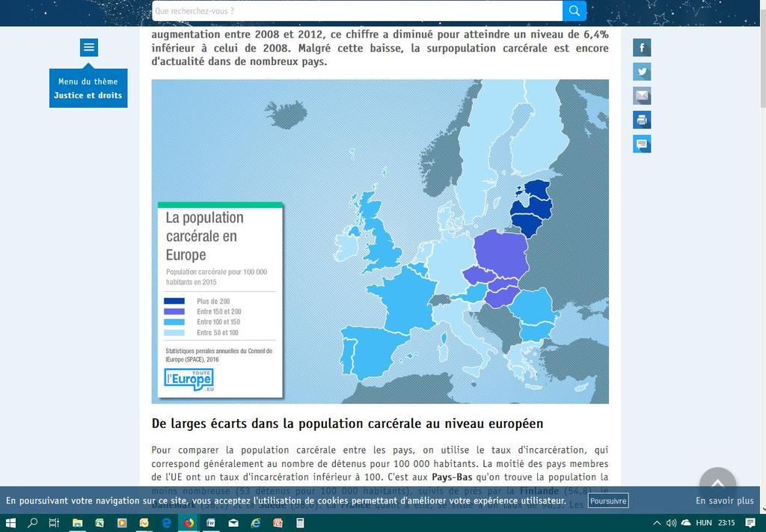Open the Mail app taskbar icon
The width and height of the screenshot is (766, 532).
[x=233, y=523]
